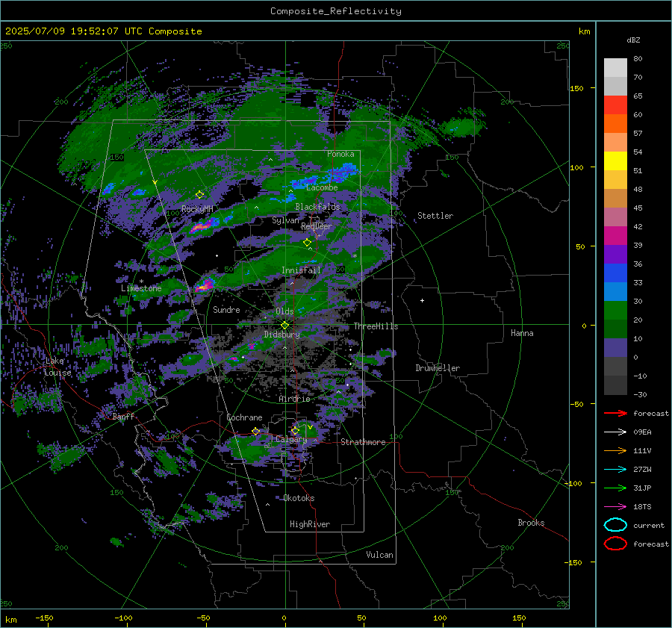Viewport: 672px width, 628px height.
Task: Click the cyan current ellipse symbol
Action: coord(615,525)
